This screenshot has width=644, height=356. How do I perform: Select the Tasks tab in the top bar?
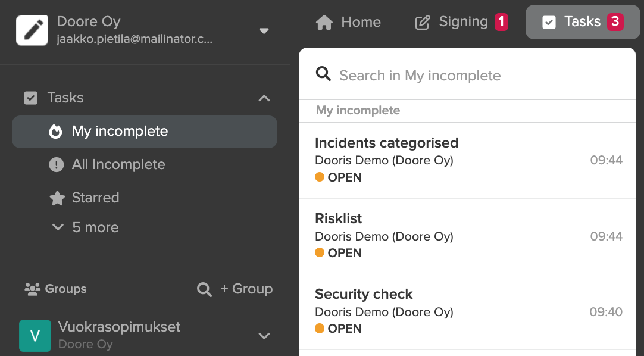click(583, 22)
